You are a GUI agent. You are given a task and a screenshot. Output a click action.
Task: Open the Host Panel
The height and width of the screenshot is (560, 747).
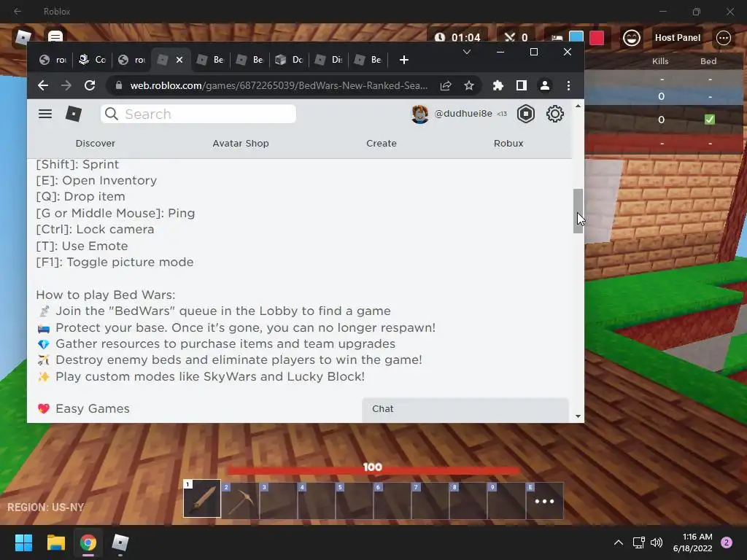pyautogui.click(x=678, y=38)
